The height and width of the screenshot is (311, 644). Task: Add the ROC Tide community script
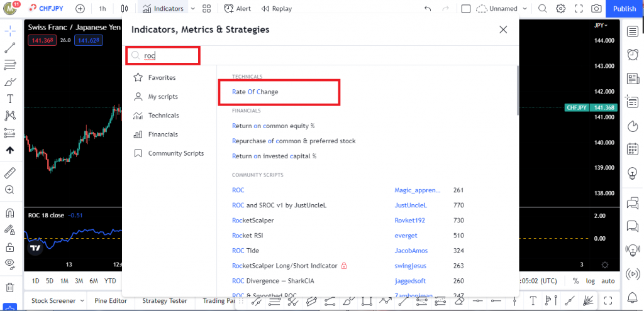click(245, 251)
